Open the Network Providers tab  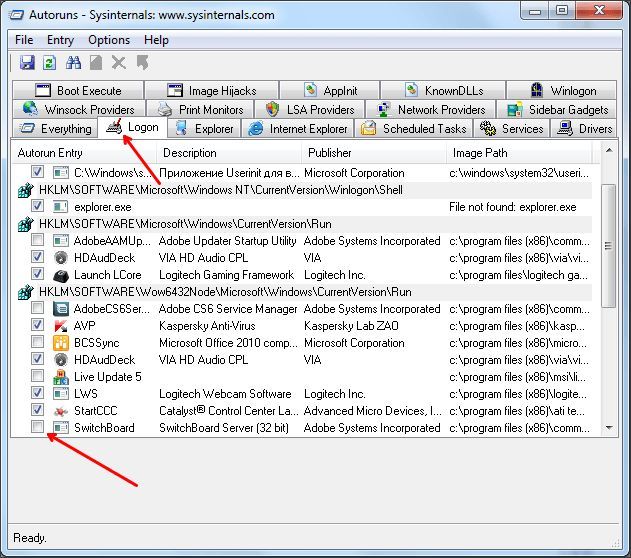(431, 109)
